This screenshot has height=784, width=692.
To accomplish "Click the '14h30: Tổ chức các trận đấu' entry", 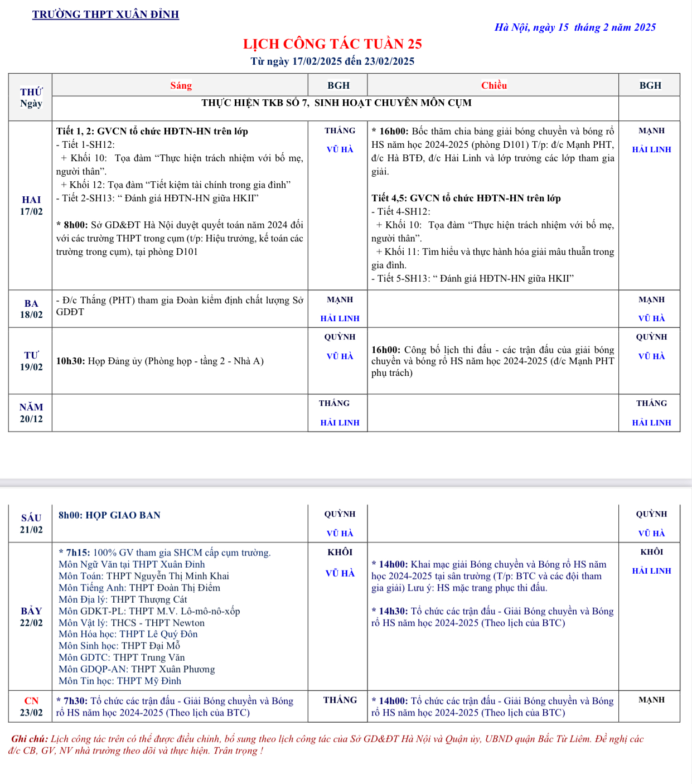I will (x=492, y=617).
